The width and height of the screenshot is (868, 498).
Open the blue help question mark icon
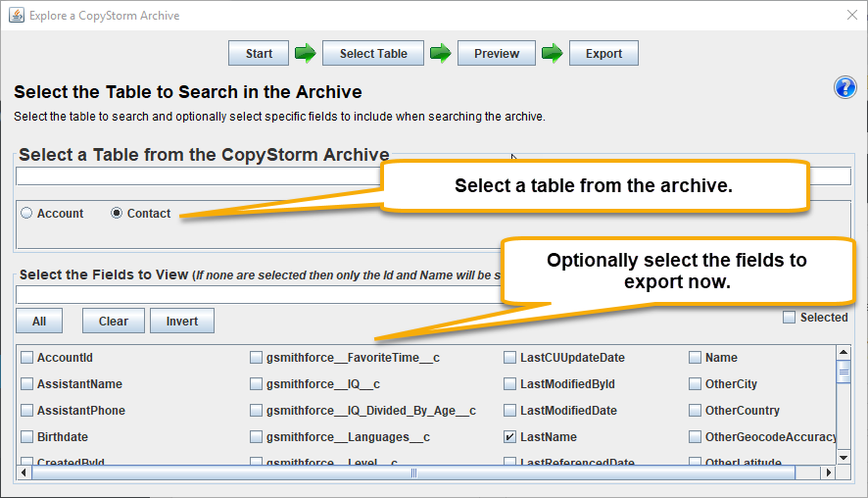(x=844, y=87)
